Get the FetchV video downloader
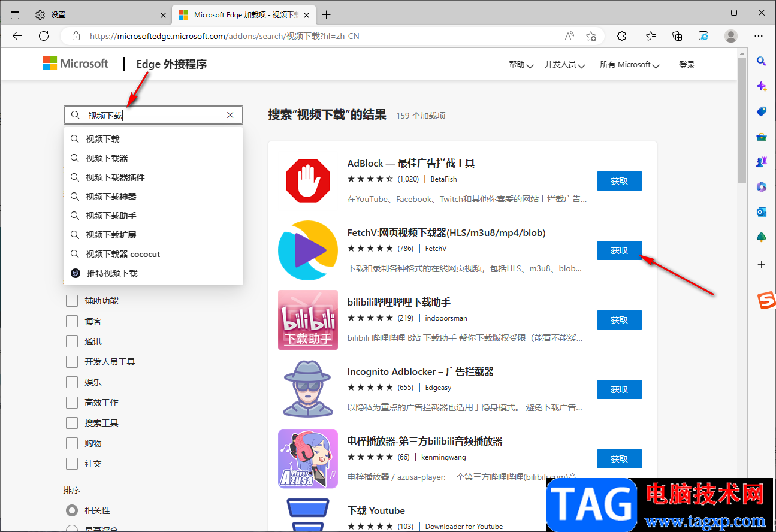Viewport: 776px width, 532px height. [x=619, y=250]
